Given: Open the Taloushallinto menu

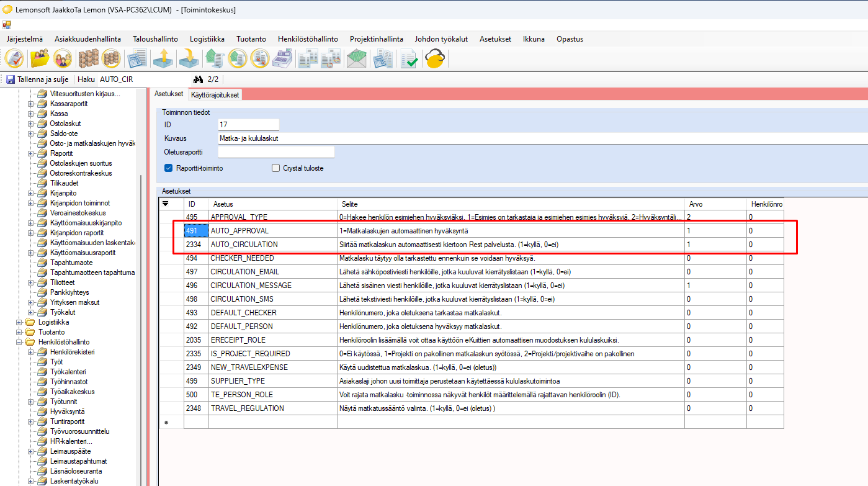Looking at the screenshot, I should pos(155,39).
